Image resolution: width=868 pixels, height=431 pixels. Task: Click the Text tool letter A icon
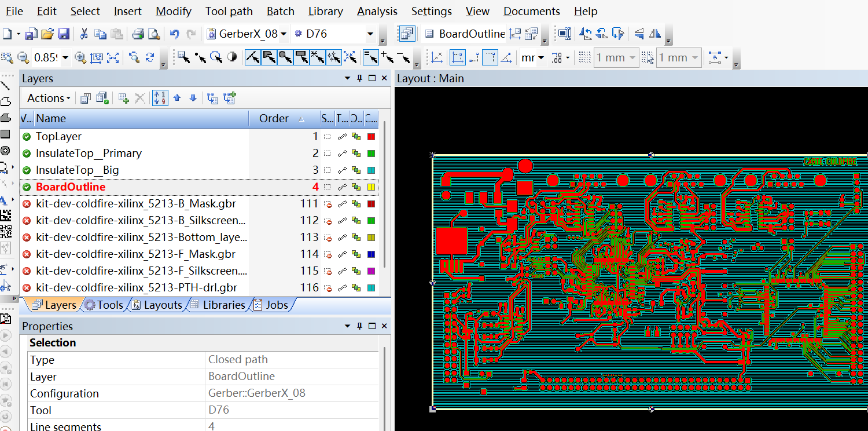(x=4, y=200)
